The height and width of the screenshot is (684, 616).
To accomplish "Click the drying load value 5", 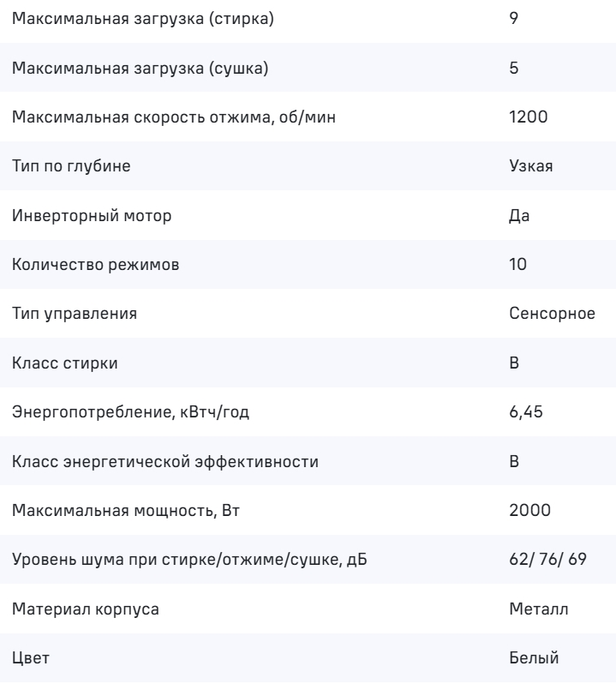I will point(513,68).
